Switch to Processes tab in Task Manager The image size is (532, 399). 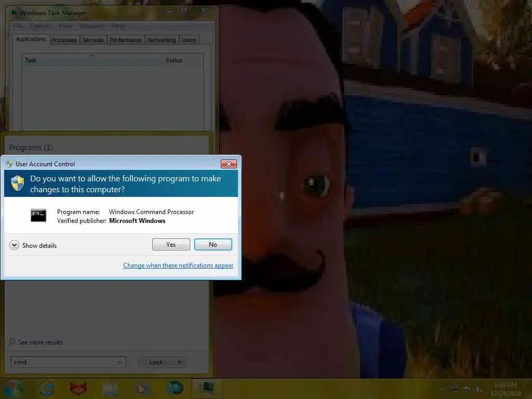[64, 40]
